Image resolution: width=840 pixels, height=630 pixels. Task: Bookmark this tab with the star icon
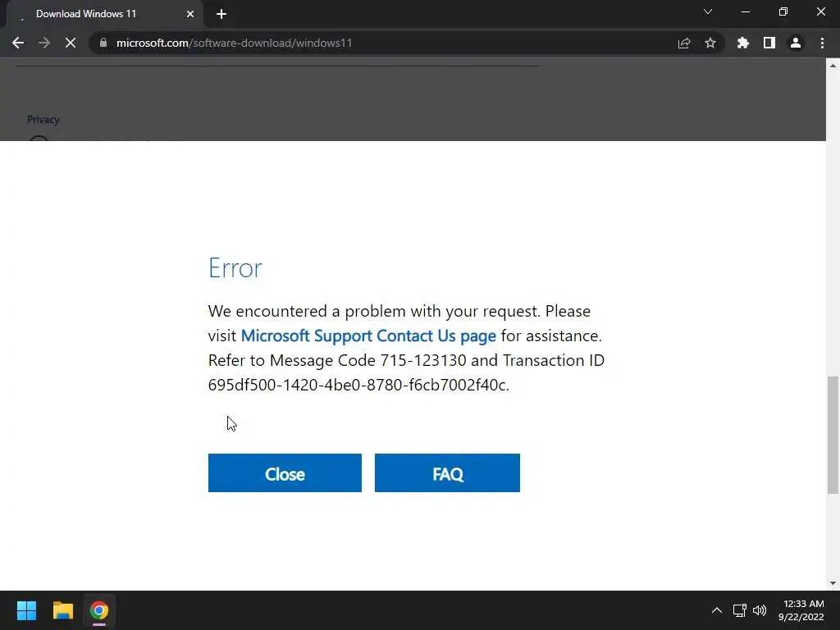coord(710,43)
